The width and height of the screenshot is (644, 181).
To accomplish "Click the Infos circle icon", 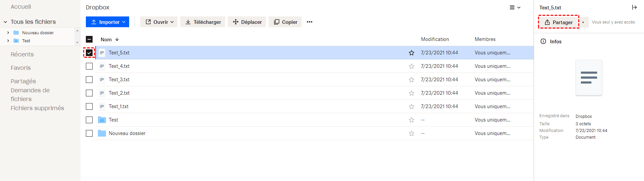I will [543, 41].
